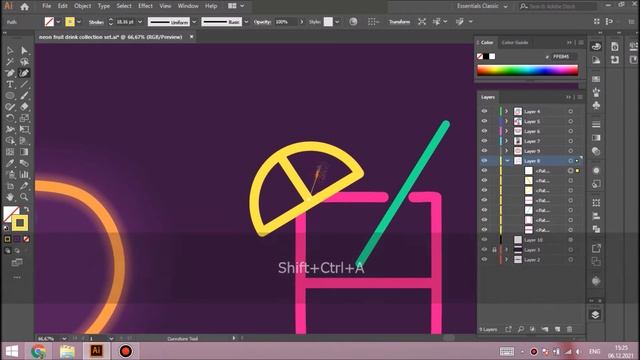
Task: Select the Gradient tool
Action: [24, 152]
